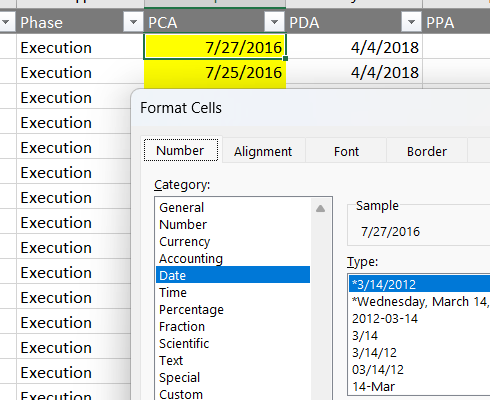
Task: Switch to the Font tab
Action: [346, 152]
